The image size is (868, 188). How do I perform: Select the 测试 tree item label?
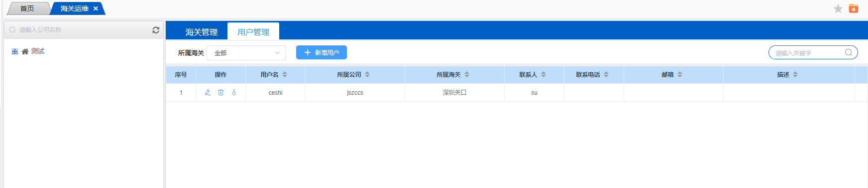(x=38, y=51)
